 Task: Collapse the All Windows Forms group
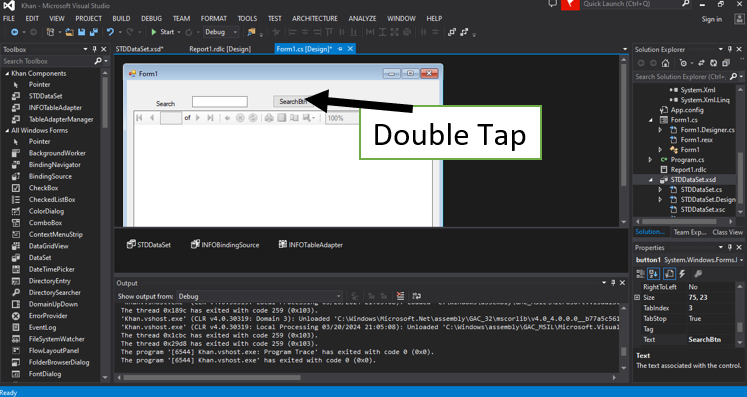tap(7, 131)
